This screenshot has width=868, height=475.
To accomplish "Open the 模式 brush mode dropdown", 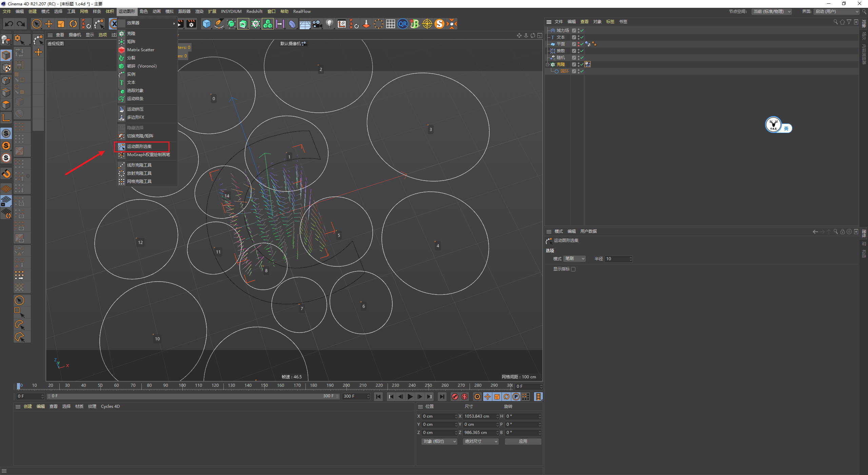I will [x=574, y=259].
